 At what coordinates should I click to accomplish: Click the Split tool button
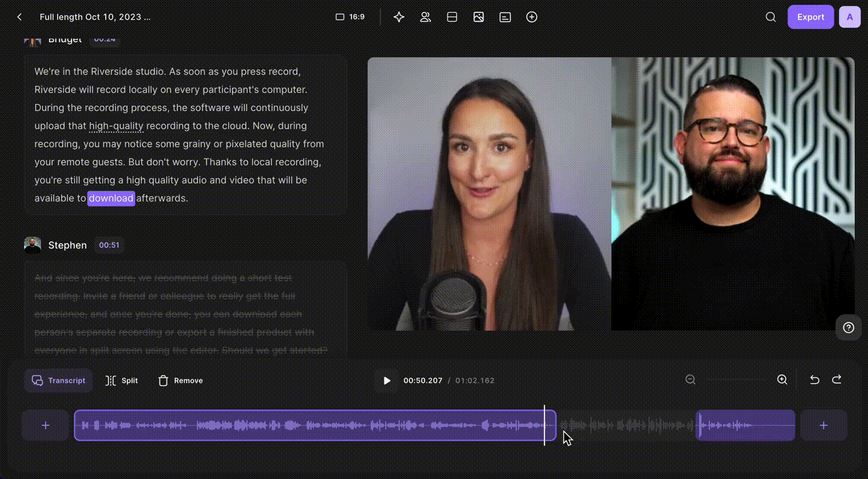[x=122, y=381]
